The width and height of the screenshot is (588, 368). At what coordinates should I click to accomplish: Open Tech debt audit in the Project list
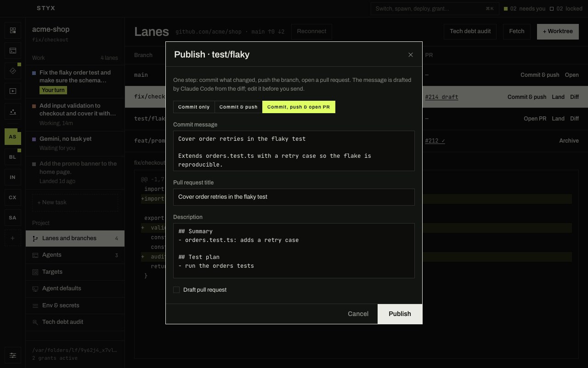(75, 322)
